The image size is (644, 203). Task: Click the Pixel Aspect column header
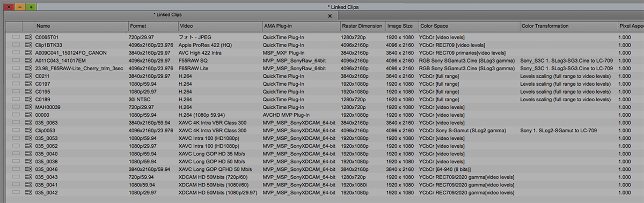(631, 26)
